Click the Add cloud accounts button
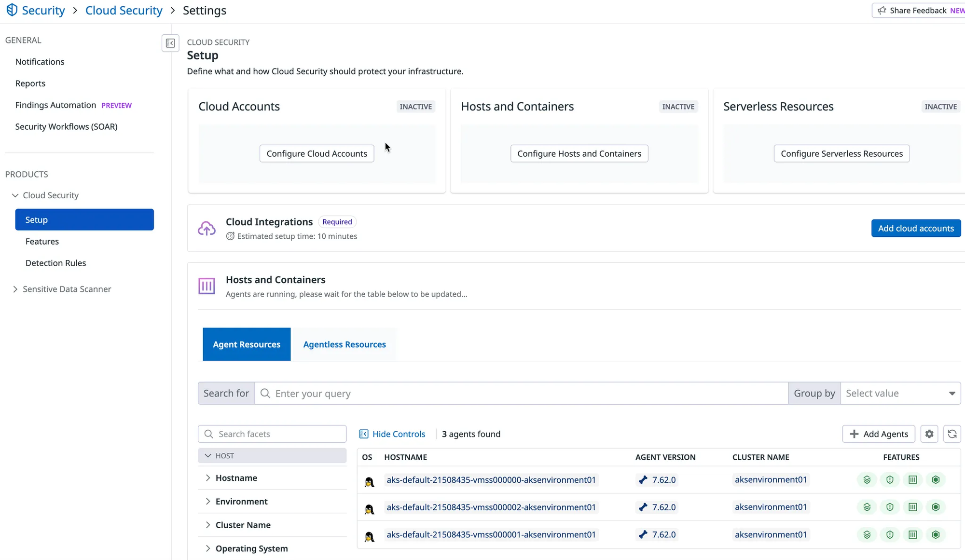 (916, 228)
